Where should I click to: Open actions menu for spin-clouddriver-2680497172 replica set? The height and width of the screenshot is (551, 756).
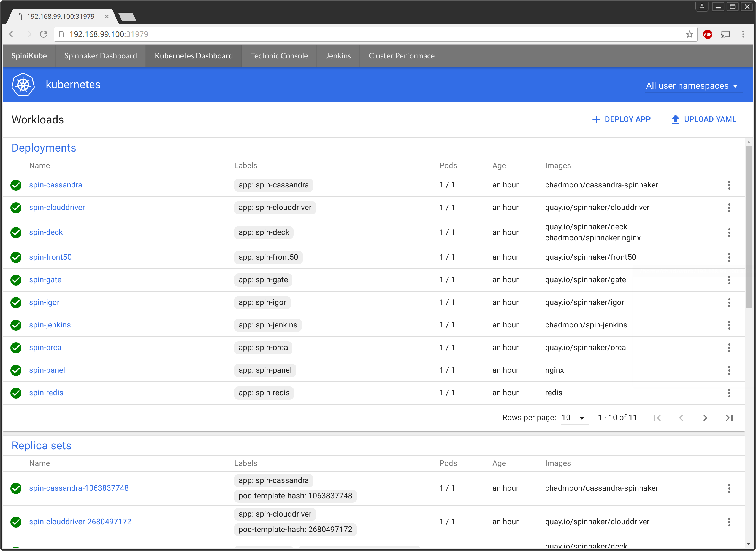click(729, 522)
